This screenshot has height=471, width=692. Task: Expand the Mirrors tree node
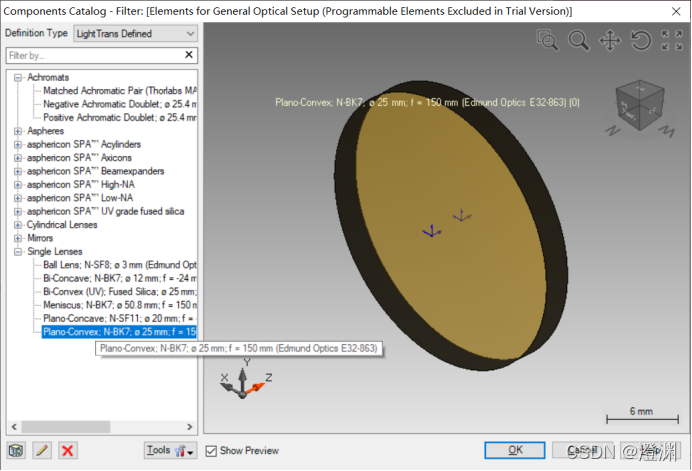[18, 238]
